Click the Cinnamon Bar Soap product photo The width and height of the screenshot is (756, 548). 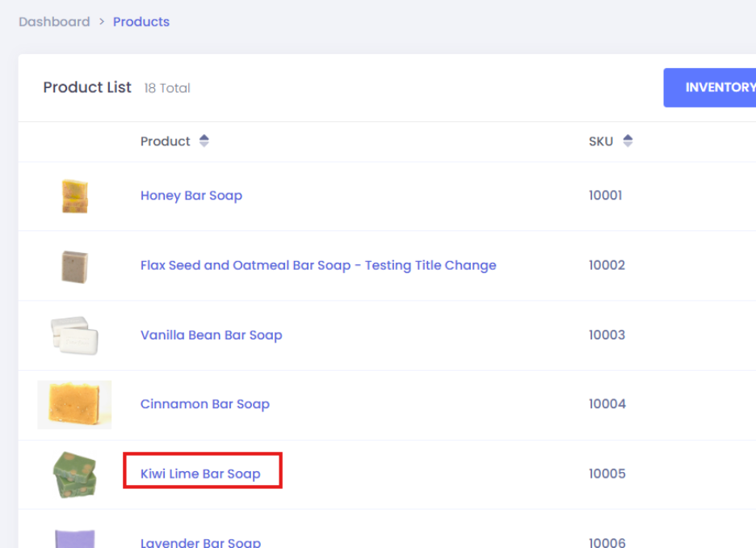(x=74, y=404)
